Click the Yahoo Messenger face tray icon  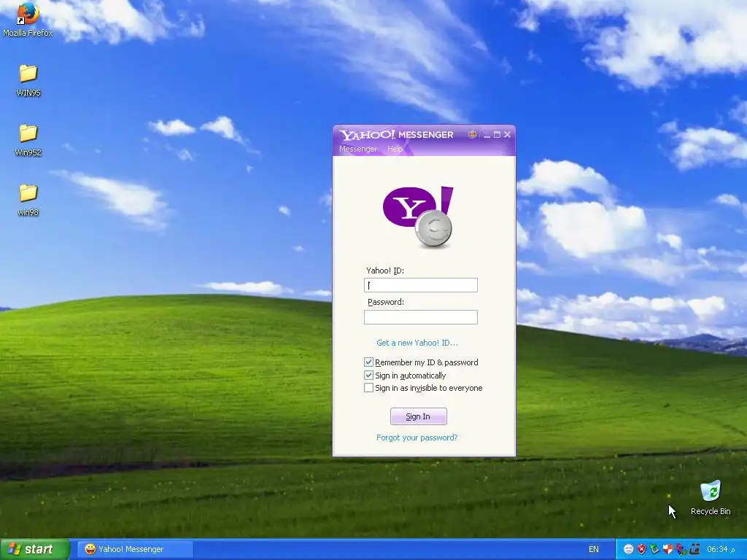click(x=628, y=549)
